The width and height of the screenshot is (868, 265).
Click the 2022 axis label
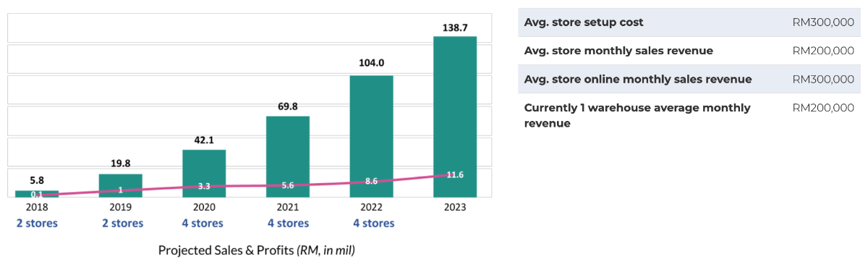372,207
